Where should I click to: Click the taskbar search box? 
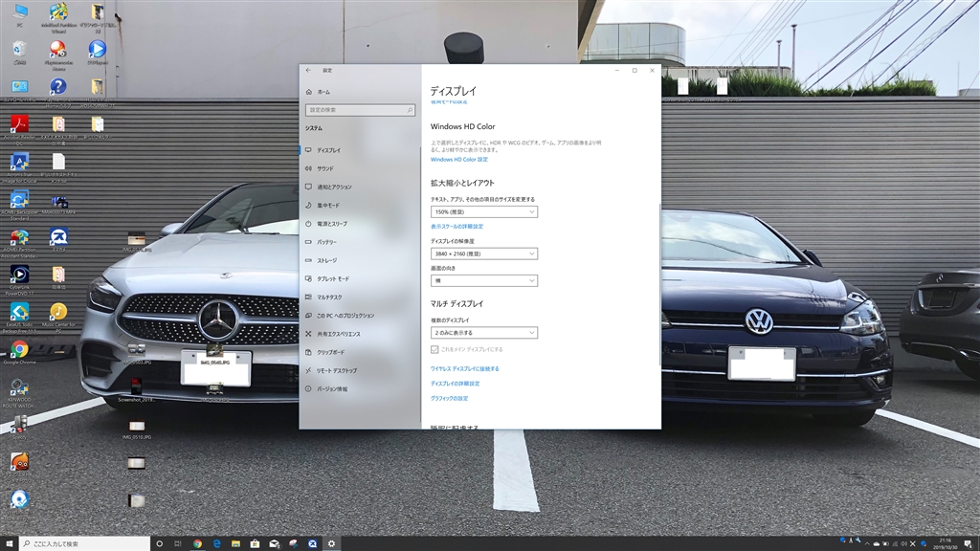tap(84, 544)
